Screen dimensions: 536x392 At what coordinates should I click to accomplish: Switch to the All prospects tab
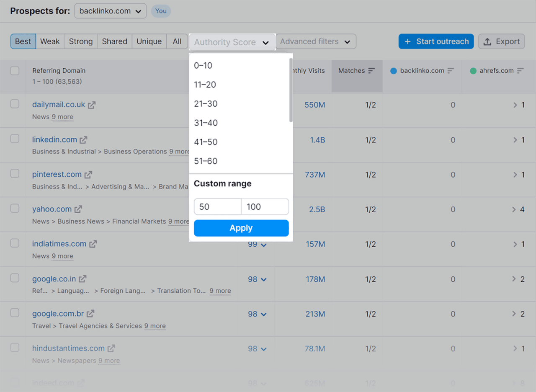(x=177, y=41)
